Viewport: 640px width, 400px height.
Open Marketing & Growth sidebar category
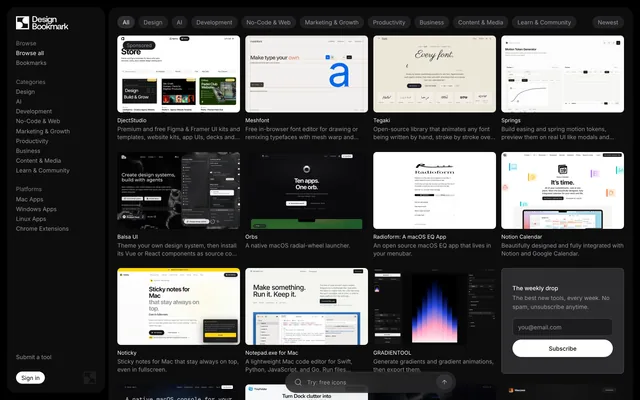(43, 131)
